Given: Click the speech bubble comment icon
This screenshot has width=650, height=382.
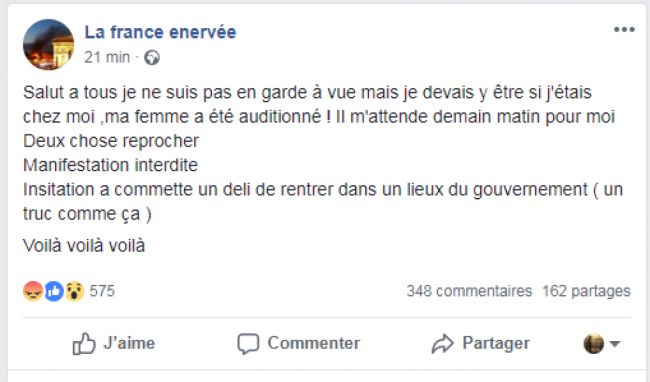Looking at the screenshot, I should coord(248,344).
